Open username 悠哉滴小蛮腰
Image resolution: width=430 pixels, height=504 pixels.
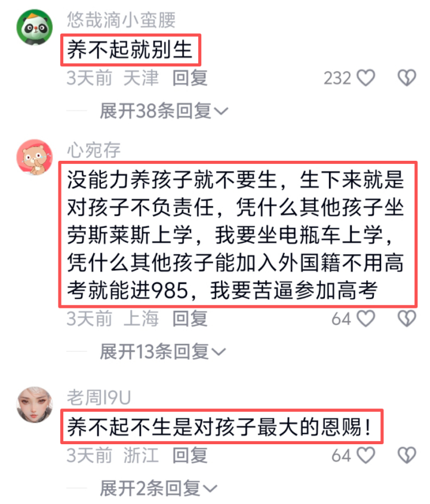click(121, 20)
